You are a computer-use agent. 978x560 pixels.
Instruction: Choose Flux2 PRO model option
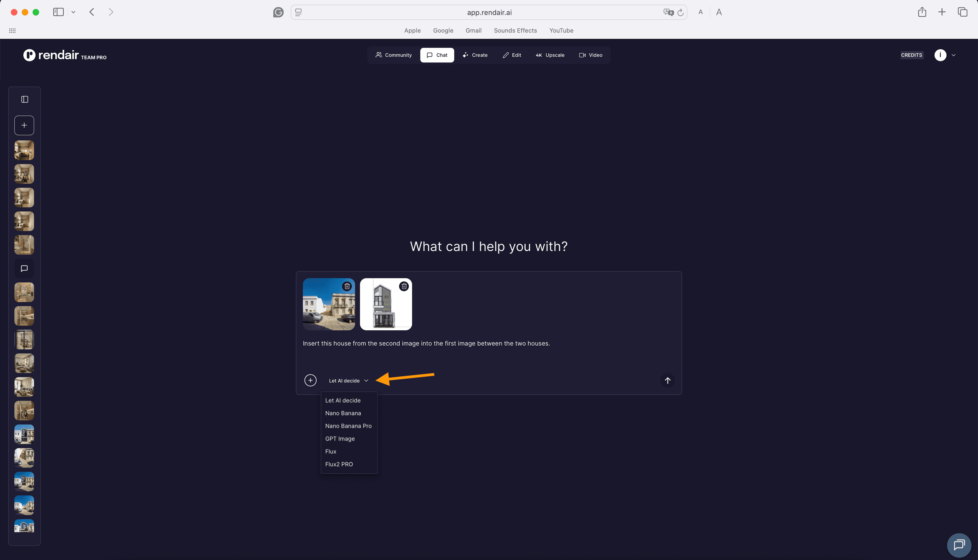[339, 464]
